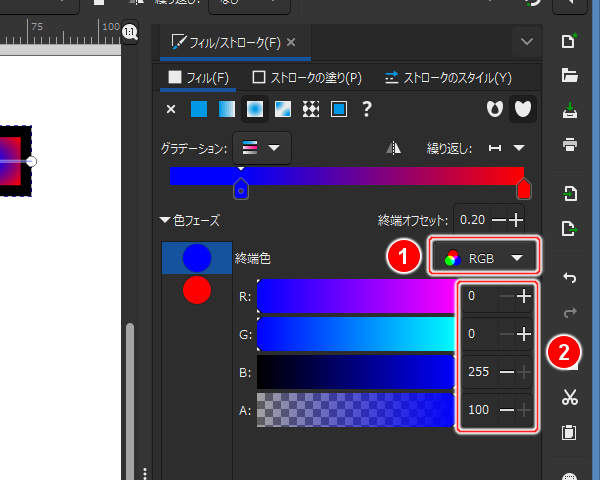Click the Redo arrow icon

tap(570, 313)
